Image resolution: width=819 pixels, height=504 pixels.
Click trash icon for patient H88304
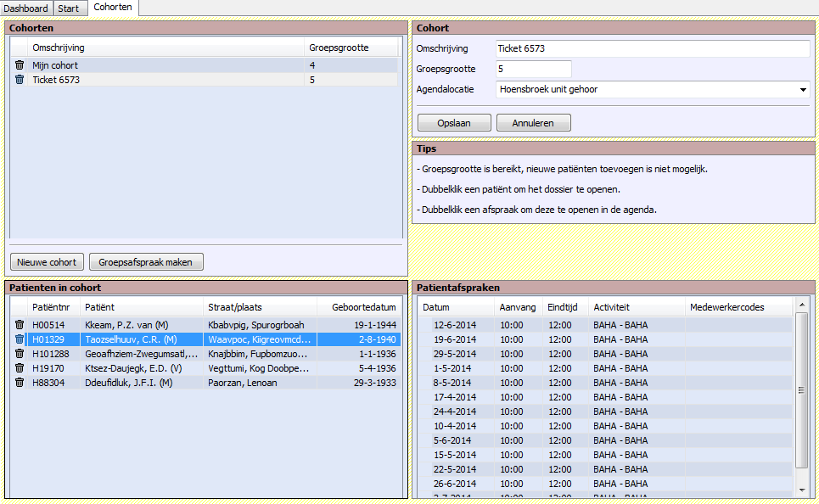(20, 383)
